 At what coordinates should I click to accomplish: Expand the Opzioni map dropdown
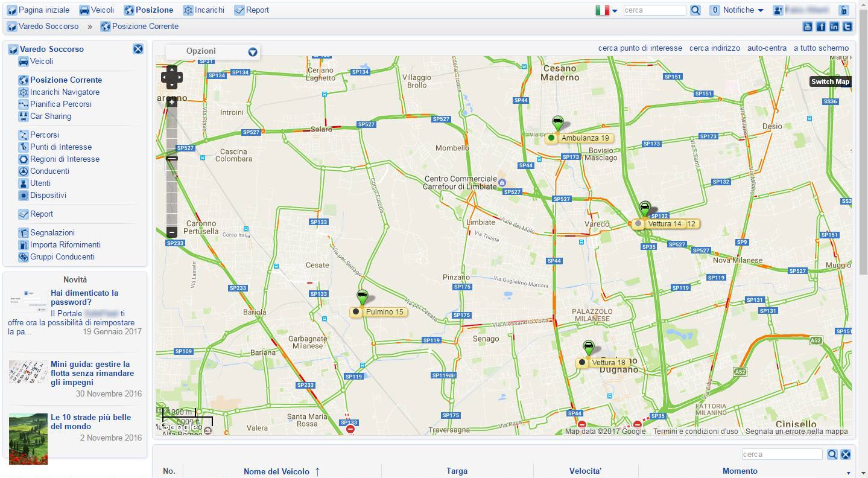253,52
